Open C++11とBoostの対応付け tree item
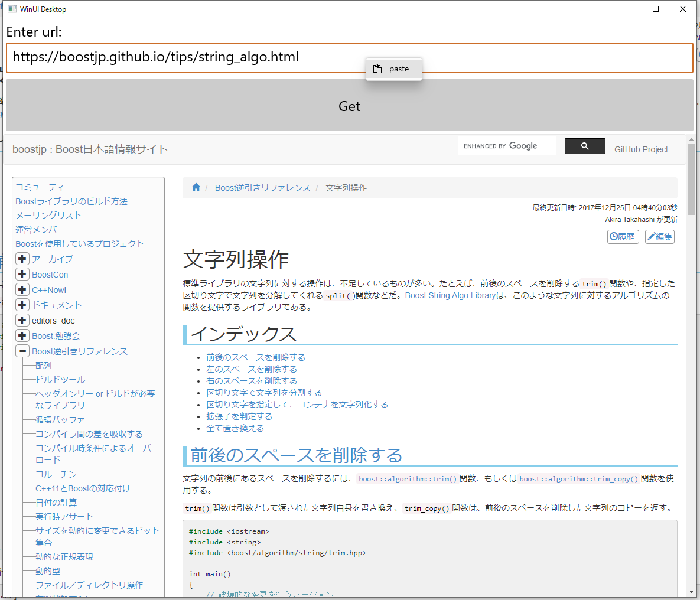 pyautogui.click(x=83, y=488)
